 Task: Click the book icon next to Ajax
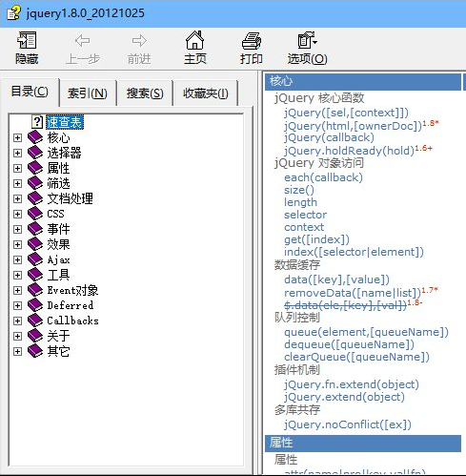coord(35,259)
